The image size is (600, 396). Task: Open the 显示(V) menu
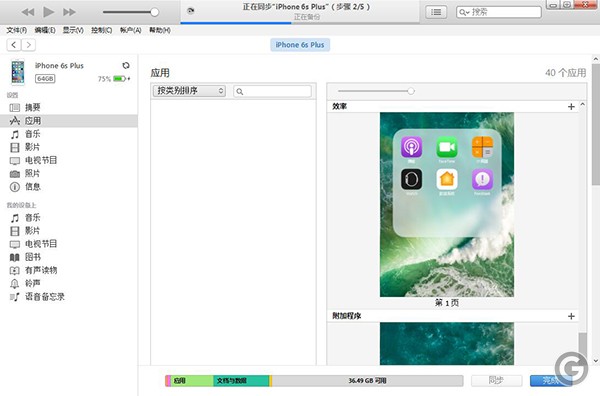click(x=73, y=30)
